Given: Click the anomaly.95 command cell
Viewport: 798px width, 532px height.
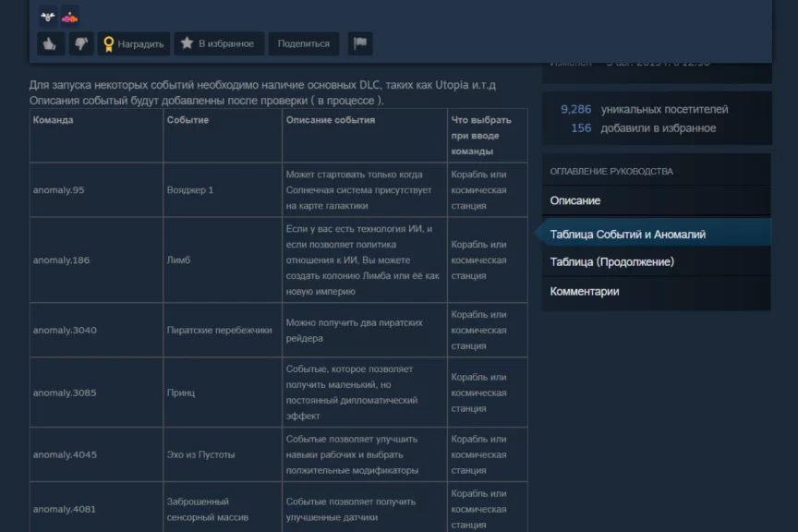Looking at the screenshot, I should point(59,190).
